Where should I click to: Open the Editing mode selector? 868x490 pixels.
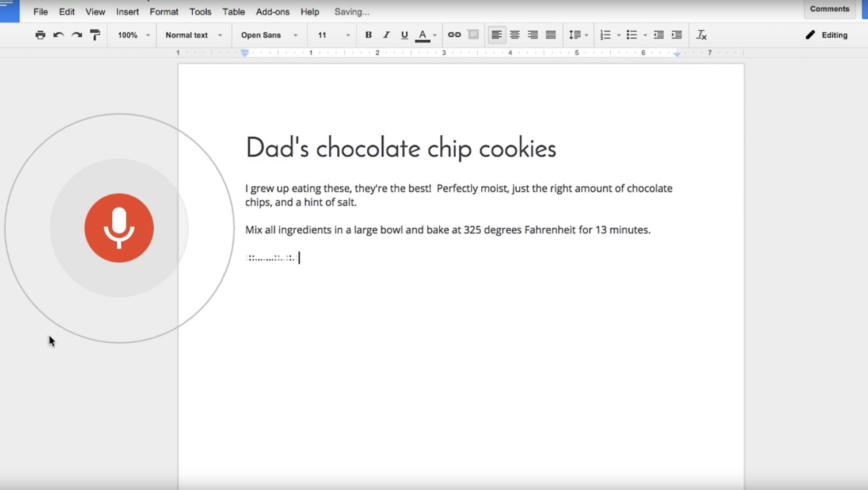pyautogui.click(x=827, y=35)
